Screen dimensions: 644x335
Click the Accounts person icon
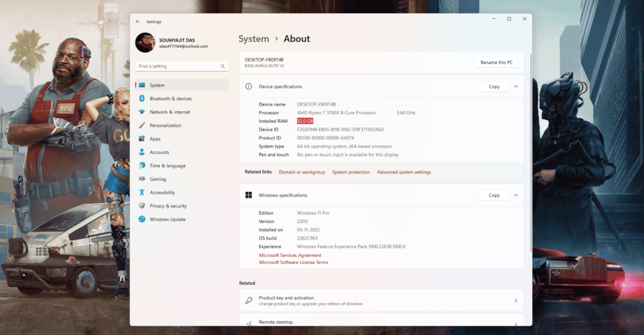[x=142, y=152]
